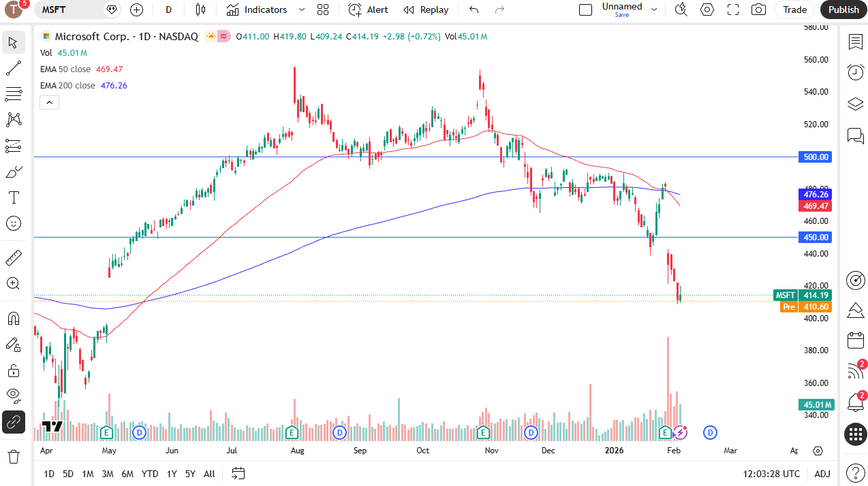
Task: Open the object tree layers panel
Action: (x=855, y=103)
